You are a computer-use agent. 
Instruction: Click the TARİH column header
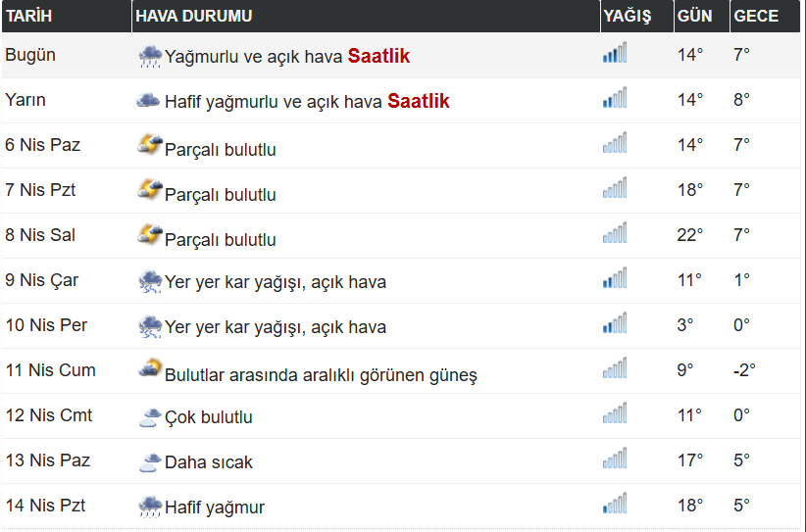click(x=67, y=16)
